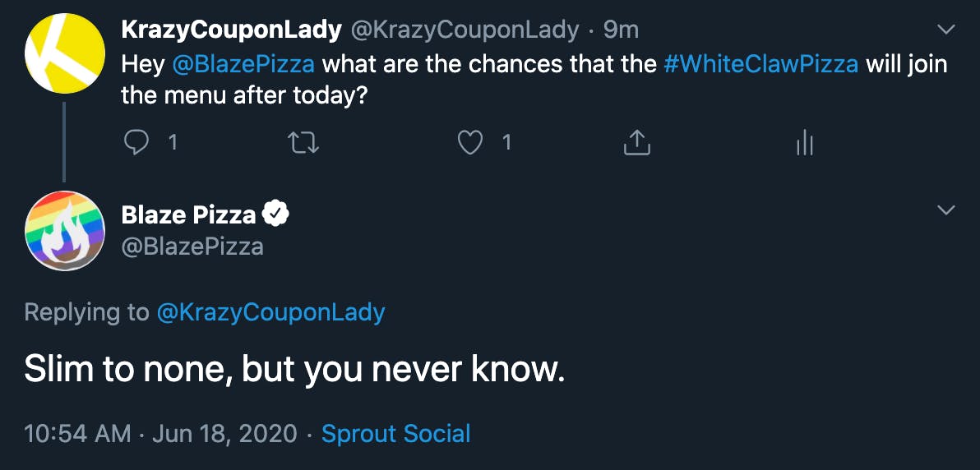Image resolution: width=980 pixels, height=470 pixels.
Task: Open share options for the first tweet
Action: tap(637, 142)
